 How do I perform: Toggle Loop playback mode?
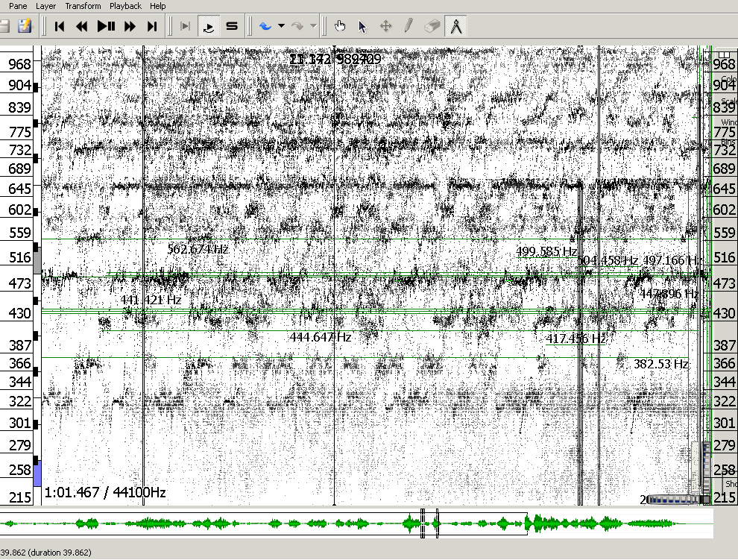(x=209, y=27)
